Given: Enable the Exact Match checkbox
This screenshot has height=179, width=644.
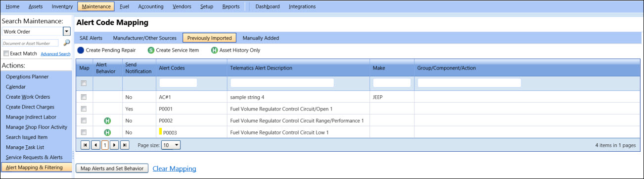Looking at the screenshot, I should [x=6, y=54].
